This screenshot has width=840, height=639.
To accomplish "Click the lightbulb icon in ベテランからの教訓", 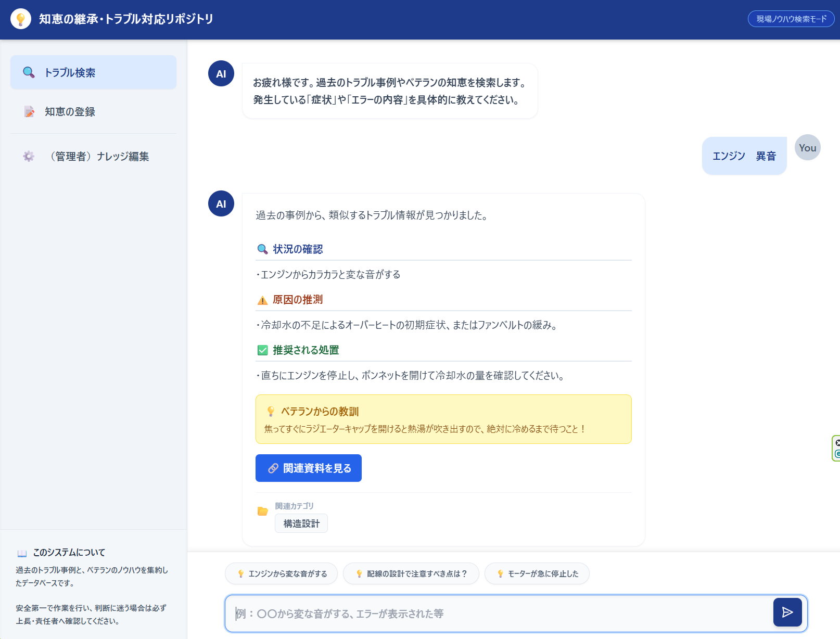I will click(x=271, y=412).
